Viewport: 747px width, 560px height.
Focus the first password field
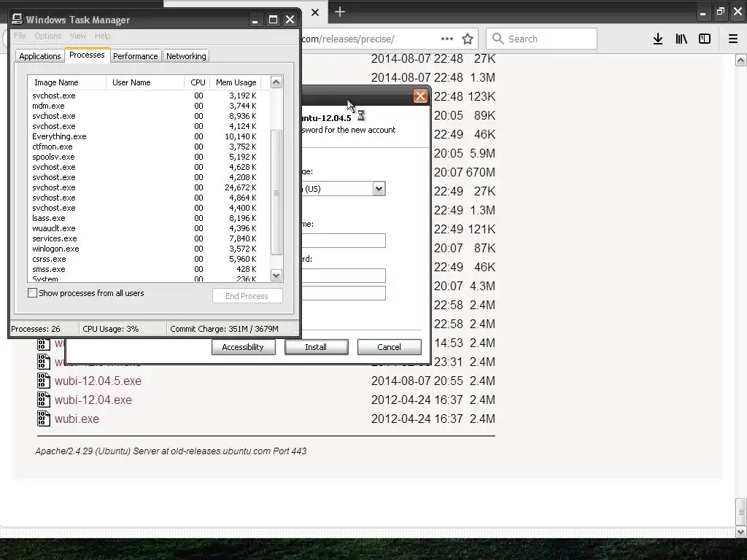tap(343, 276)
